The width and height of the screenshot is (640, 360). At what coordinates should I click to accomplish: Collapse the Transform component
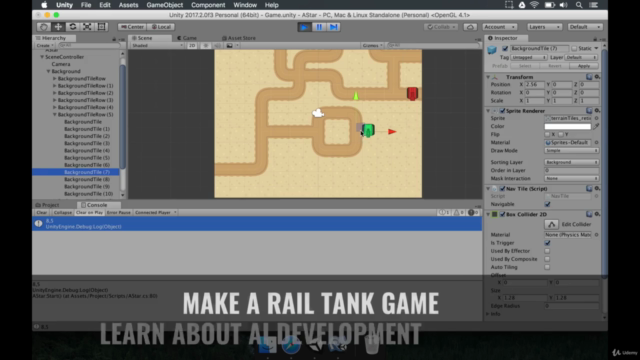click(x=488, y=77)
